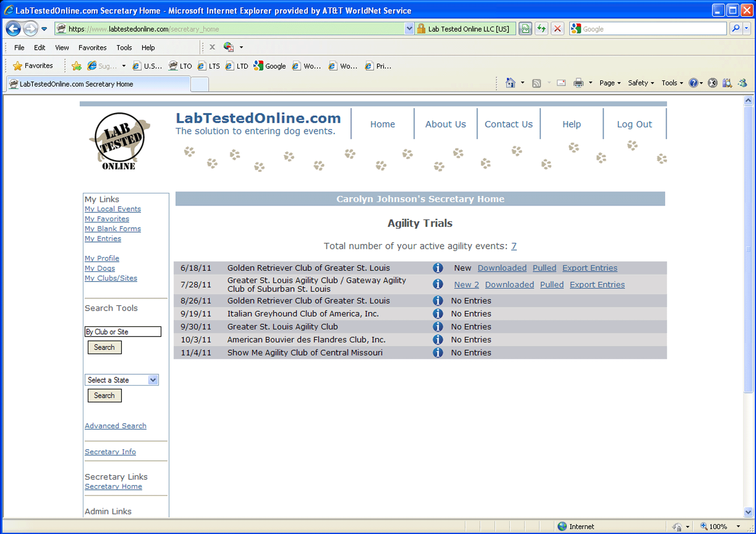Open the Edit menu
The height and width of the screenshot is (534, 756).
coord(39,47)
